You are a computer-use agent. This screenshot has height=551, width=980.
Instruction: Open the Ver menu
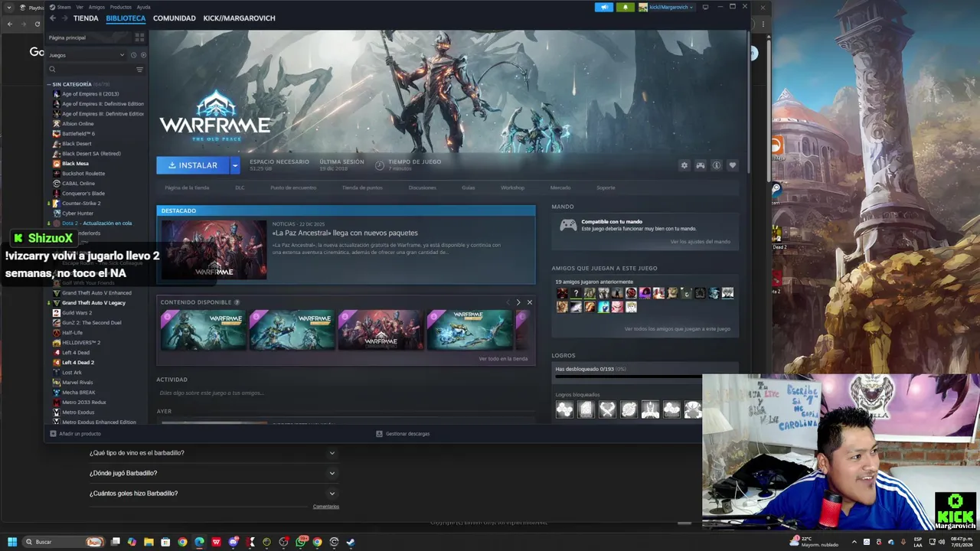(80, 7)
